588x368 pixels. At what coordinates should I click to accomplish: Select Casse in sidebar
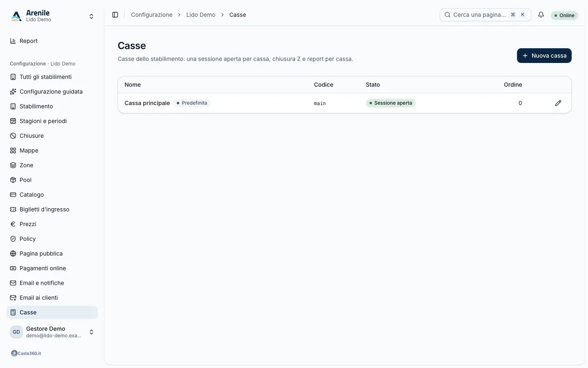coord(52,312)
